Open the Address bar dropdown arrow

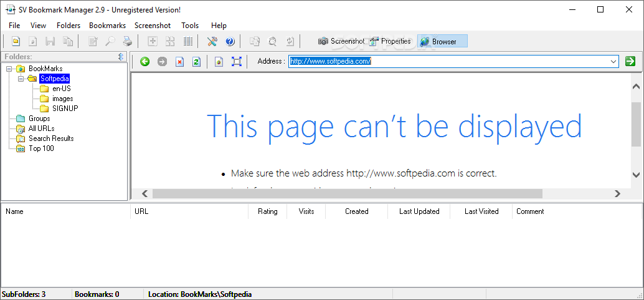[x=613, y=62]
